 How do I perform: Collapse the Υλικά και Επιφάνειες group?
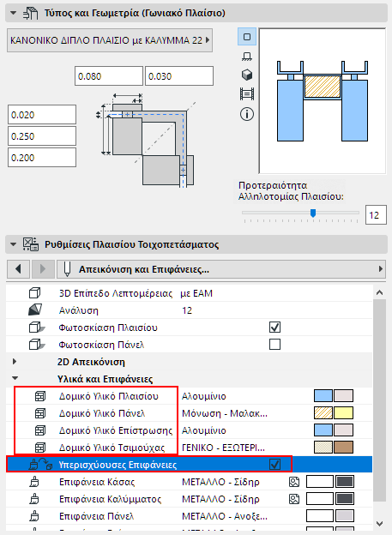coord(15,378)
